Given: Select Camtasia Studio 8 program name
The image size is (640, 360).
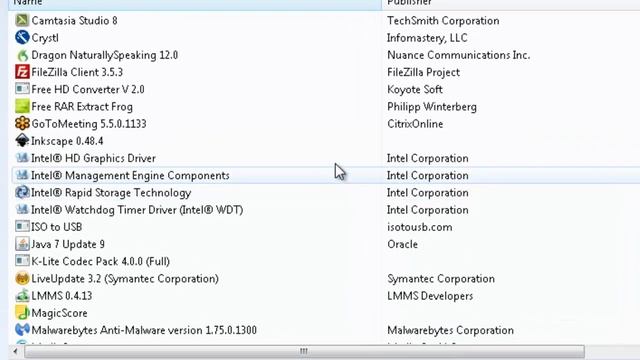Looking at the screenshot, I should (74, 21).
